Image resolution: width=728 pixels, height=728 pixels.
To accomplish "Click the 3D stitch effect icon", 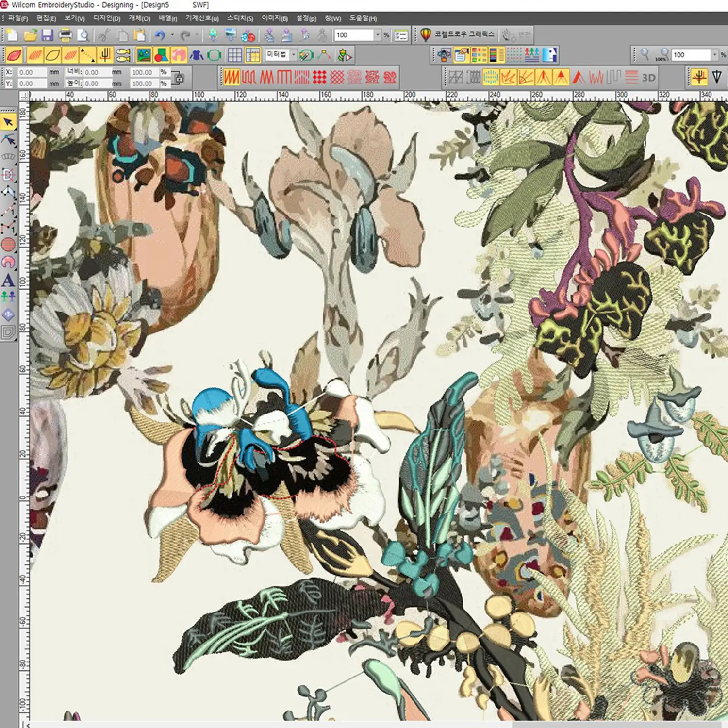I will pos(648,78).
